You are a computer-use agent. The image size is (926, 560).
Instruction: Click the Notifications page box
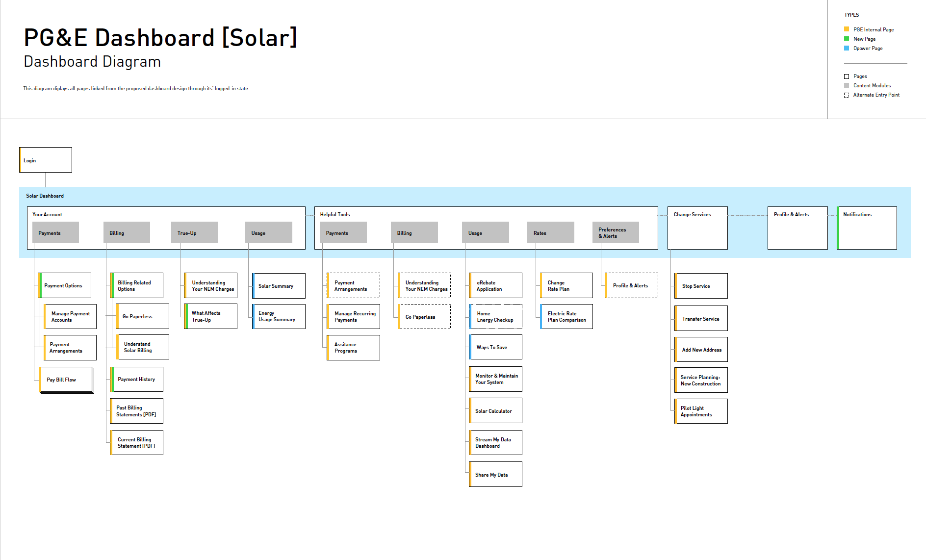[x=867, y=228]
